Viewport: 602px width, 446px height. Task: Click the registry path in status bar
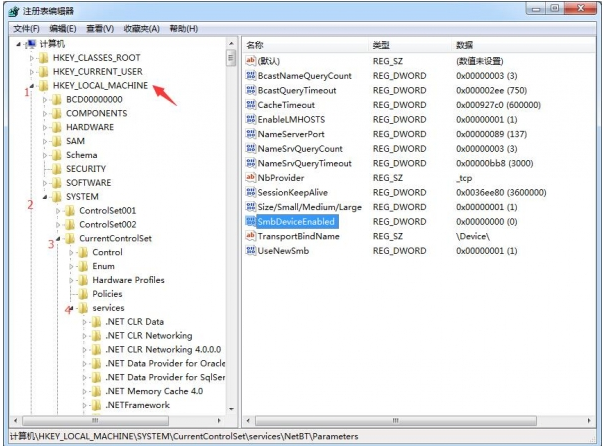pyautogui.click(x=184, y=436)
